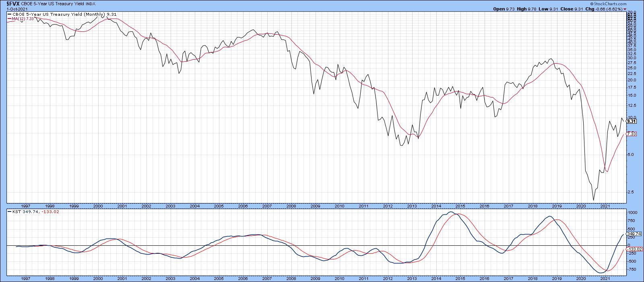
Task: Click year 2008 on the main chart time axis
Action: [291, 205]
